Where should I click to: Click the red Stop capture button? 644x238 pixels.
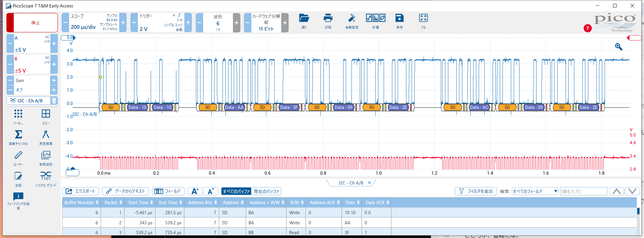tap(32, 23)
